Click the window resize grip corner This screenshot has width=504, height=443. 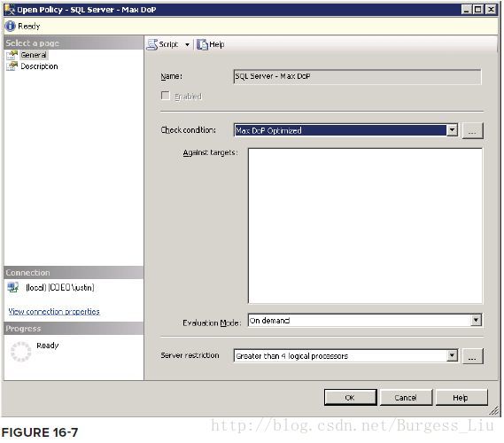(x=494, y=411)
